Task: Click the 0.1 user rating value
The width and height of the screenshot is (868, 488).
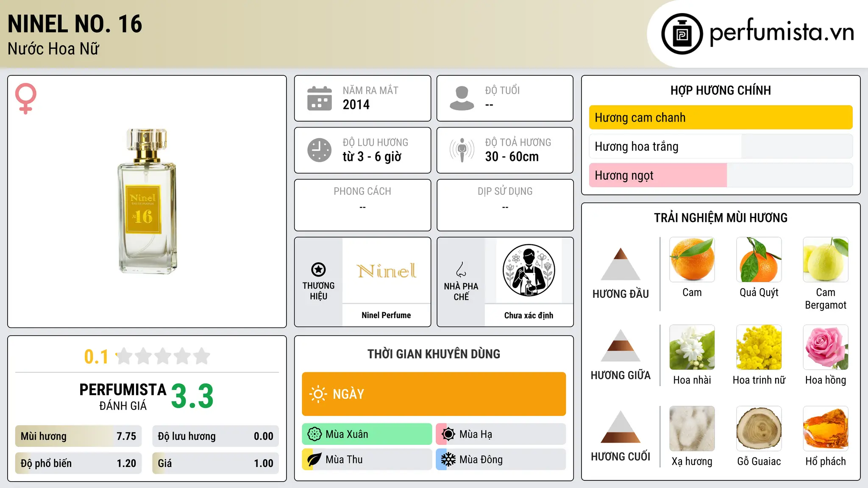Action: [x=96, y=357]
